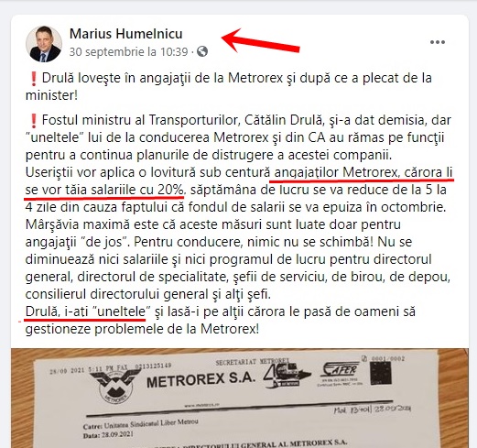This screenshot has height=448, width=477.
Task: Click the black QR code square in the document
Action: click(x=380, y=373)
